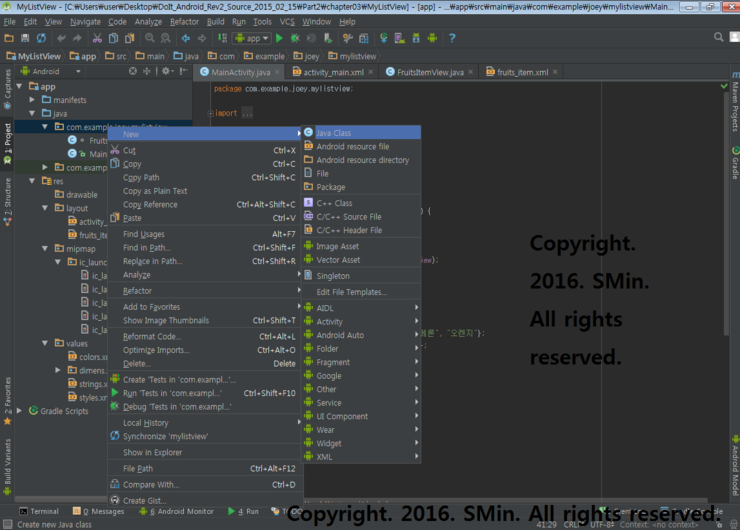Select Java Class in the New submenu
This screenshot has width=740, height=530.
361,133
